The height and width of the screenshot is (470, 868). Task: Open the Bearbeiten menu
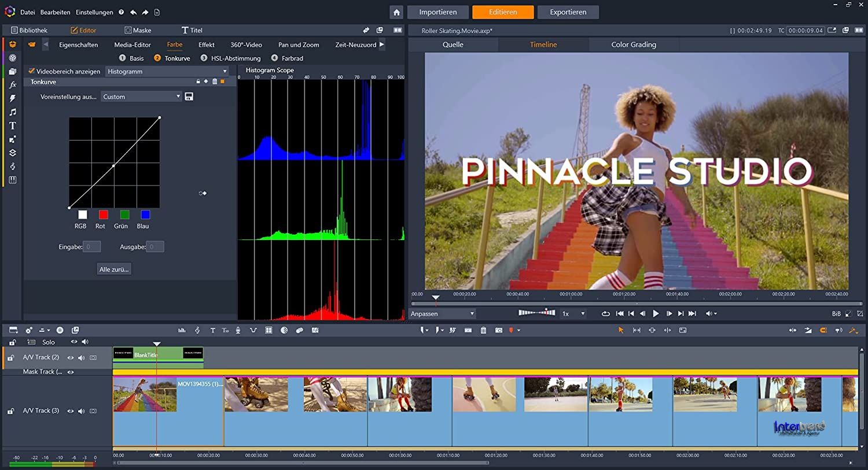click(55, 12)
